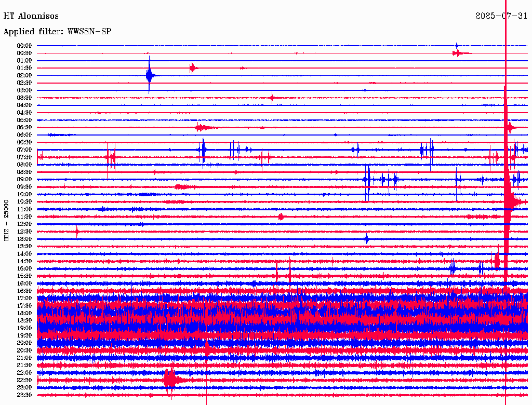Image resolution: width=532 pixels, height=405 pixels.
Task: Click the 13:00 time label
Action: [x=24, y=239]
